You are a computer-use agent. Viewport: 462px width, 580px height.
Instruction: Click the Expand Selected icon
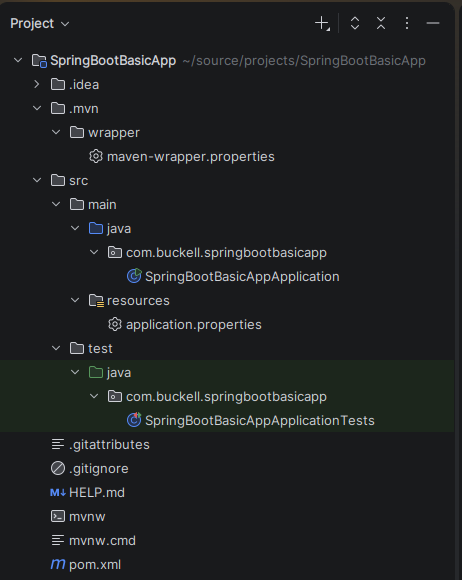click(x=355, y=23)
